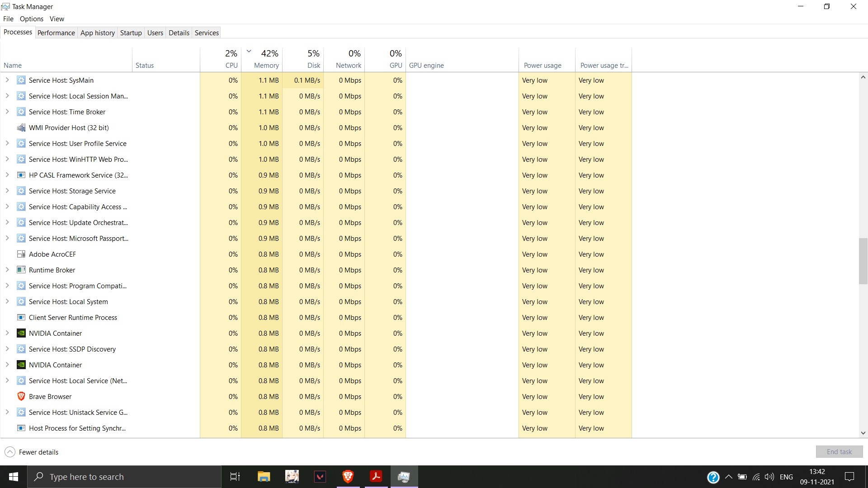The height and width of the screenshot is (488, 868).
Task: Switch to the Performance tab
Action: 56,33
